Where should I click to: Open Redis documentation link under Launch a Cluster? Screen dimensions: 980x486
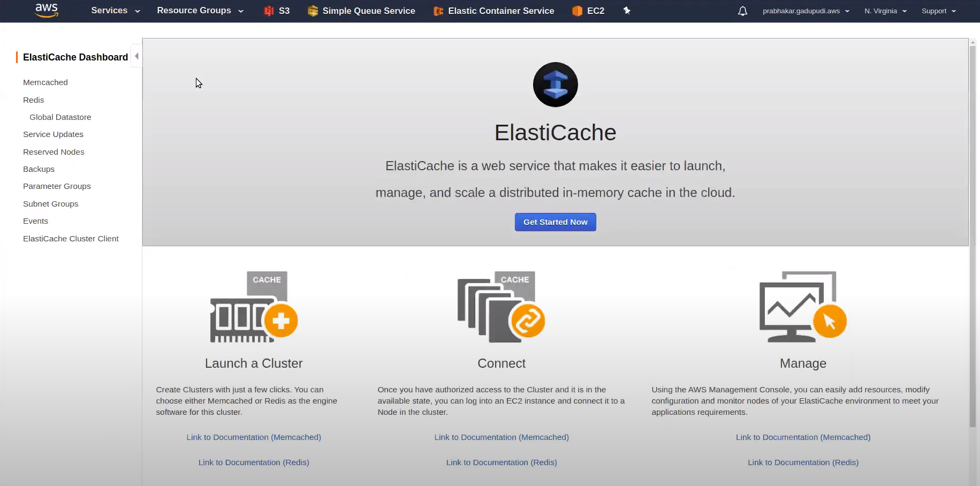pos(254,462)
